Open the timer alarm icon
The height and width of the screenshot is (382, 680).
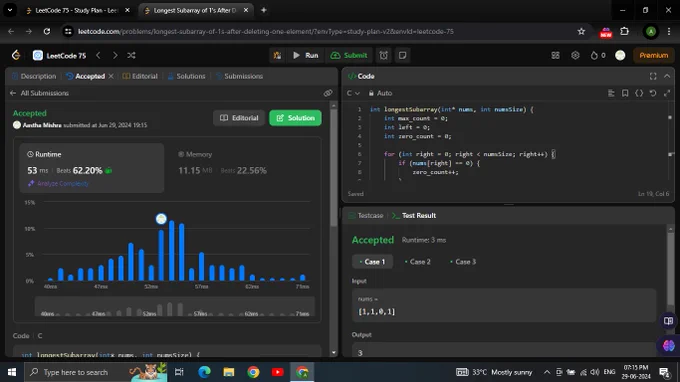(384, 55)
